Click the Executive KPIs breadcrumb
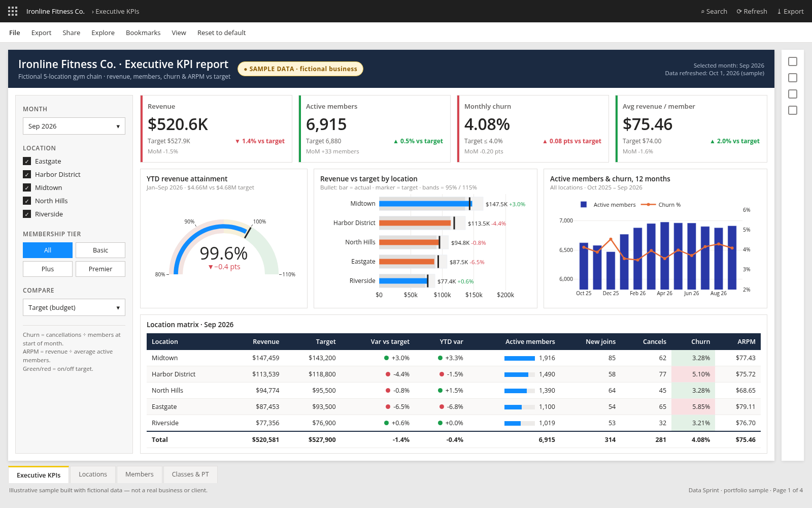The width and height of the screenshot is (812, 508). point(117,11)
